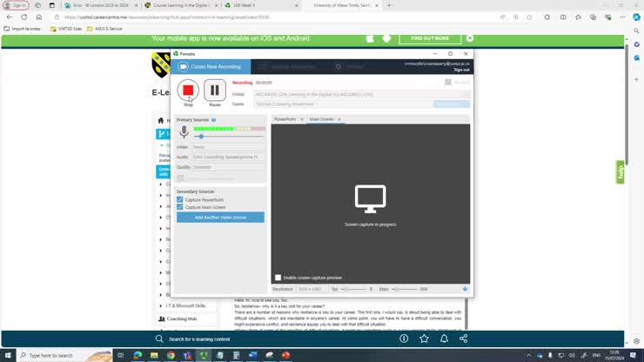Stop the Panopto recording
This screenshot has width=644, height=362.
coord(188,90)
